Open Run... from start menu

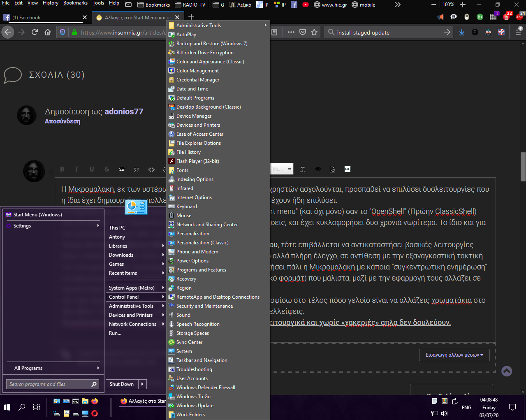[x=115, y=333]
